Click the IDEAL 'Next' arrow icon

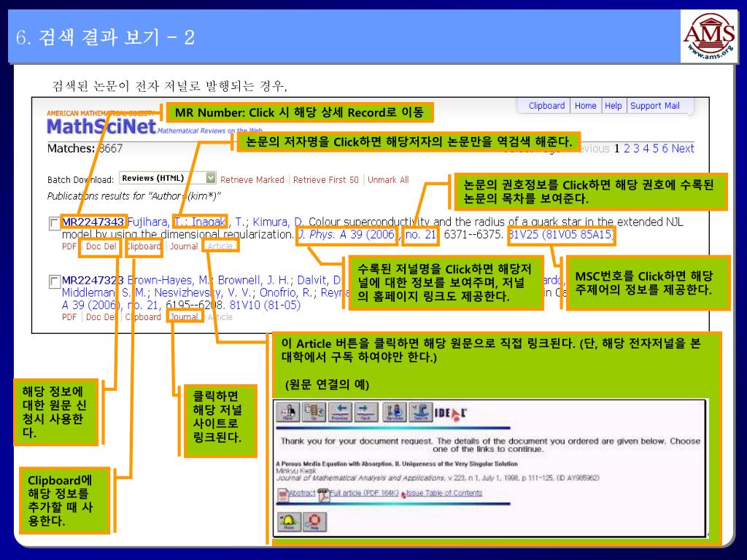(x=366, y=412)
